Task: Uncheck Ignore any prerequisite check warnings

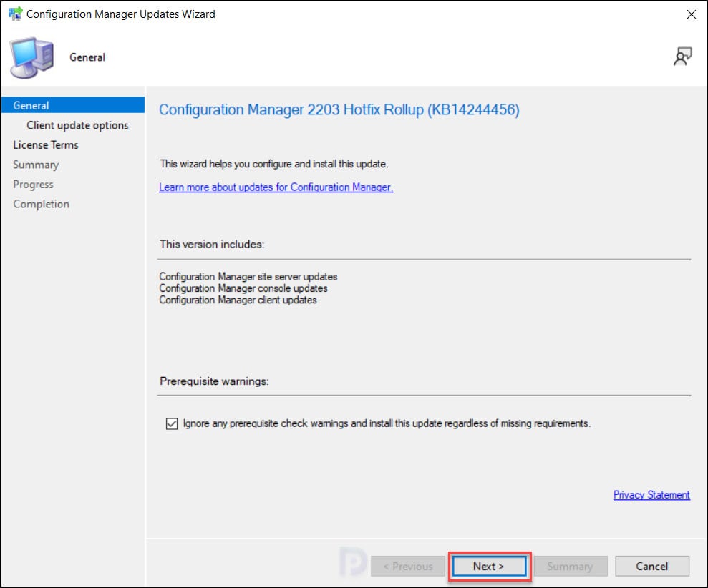Action: (x=172, y=423)
